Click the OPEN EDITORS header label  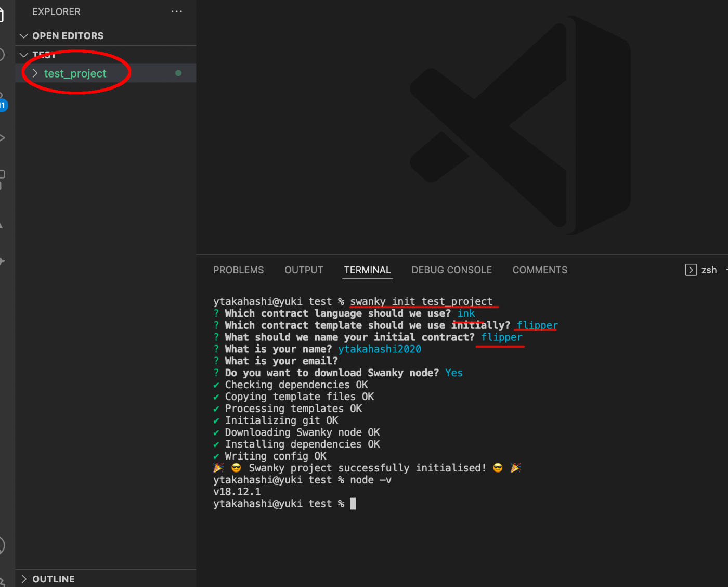[x=68, y=36]
